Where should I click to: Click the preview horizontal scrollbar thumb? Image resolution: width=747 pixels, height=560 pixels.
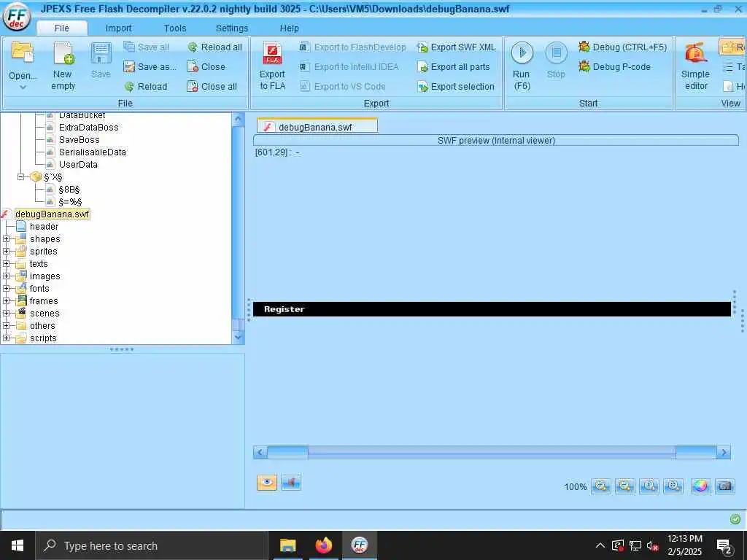tap(492, 452)
